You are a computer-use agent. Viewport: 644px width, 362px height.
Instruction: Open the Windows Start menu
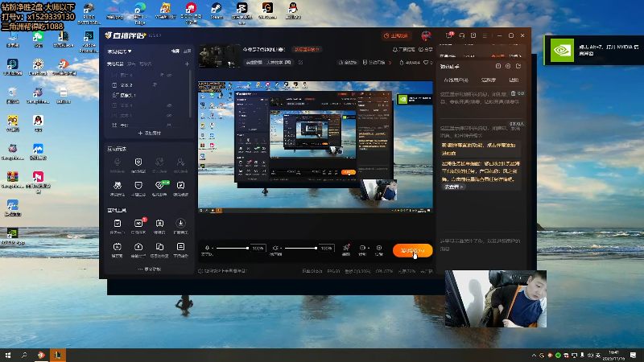(8, 355)
